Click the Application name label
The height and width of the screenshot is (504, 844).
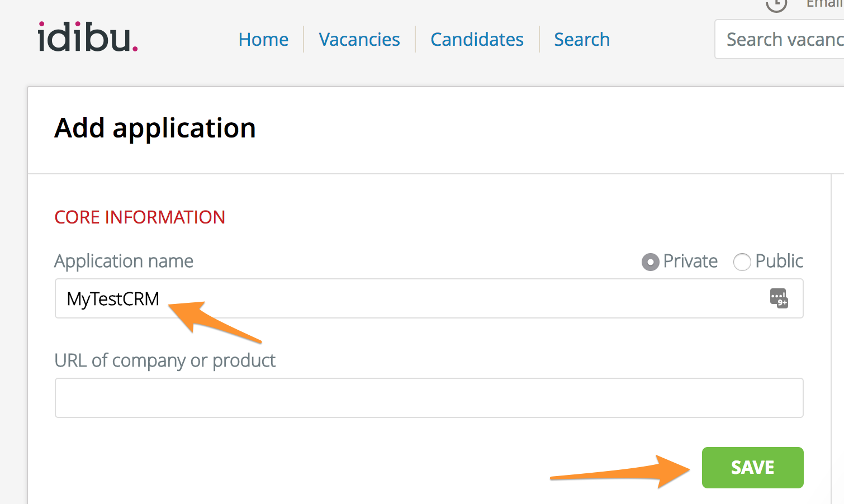124,261
